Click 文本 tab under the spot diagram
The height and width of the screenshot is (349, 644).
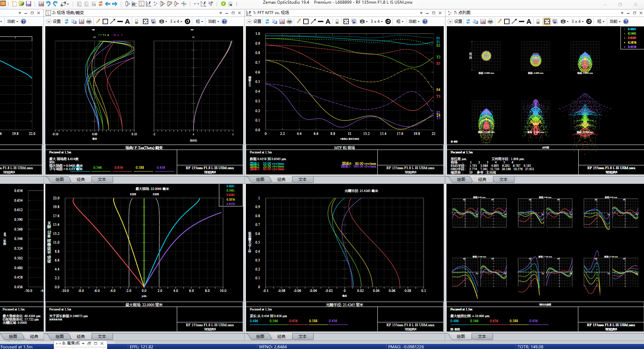pyautogui.click(x=503, y=180)
